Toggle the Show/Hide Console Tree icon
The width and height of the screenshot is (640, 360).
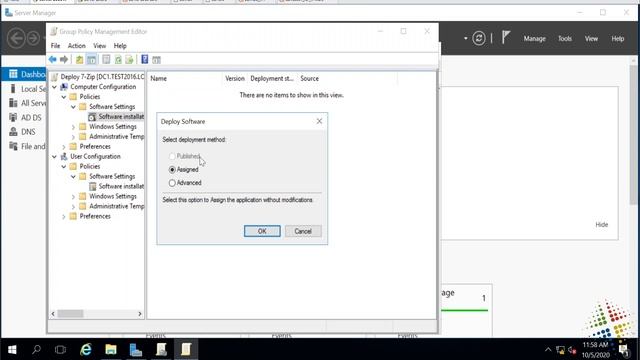click(x=91, y=60)
